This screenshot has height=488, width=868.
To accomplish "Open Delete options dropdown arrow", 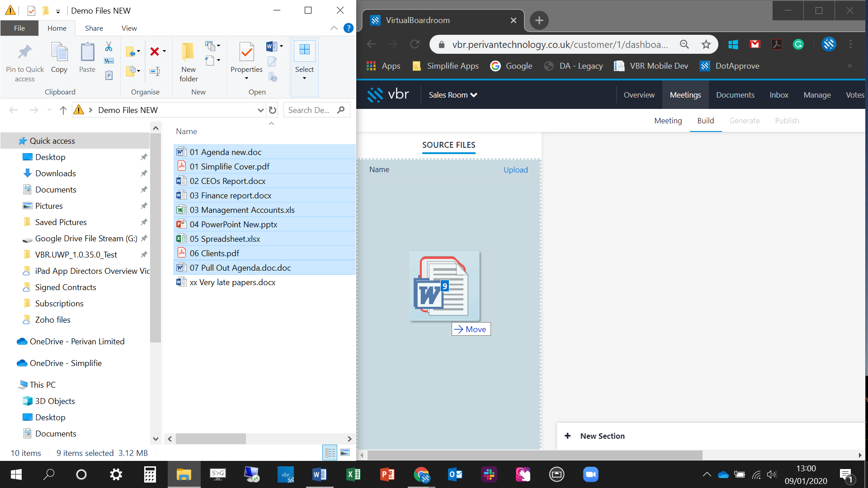I will 165,51.
